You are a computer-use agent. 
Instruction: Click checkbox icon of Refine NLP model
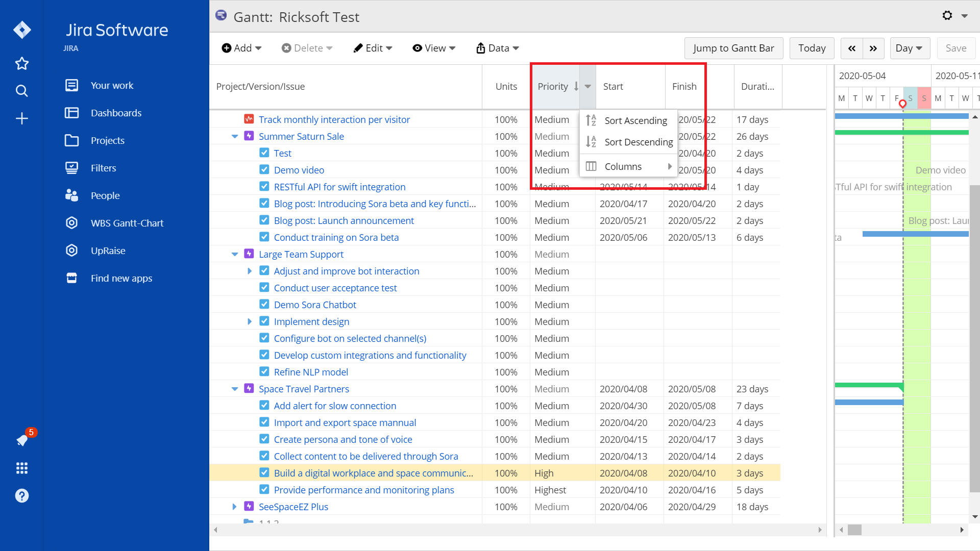(x=264, y=371)
